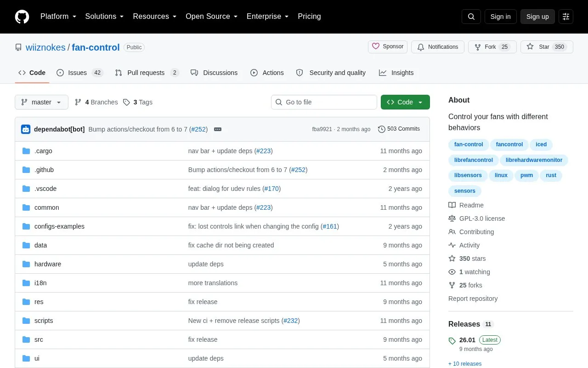The width and height of the screenshot is (588, 368).
Task: Click the folder icon for configs-examples
Action: click(26, 226)
